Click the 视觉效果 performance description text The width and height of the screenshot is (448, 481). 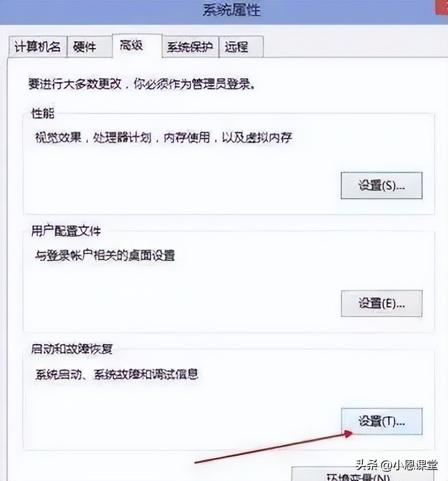164,138
